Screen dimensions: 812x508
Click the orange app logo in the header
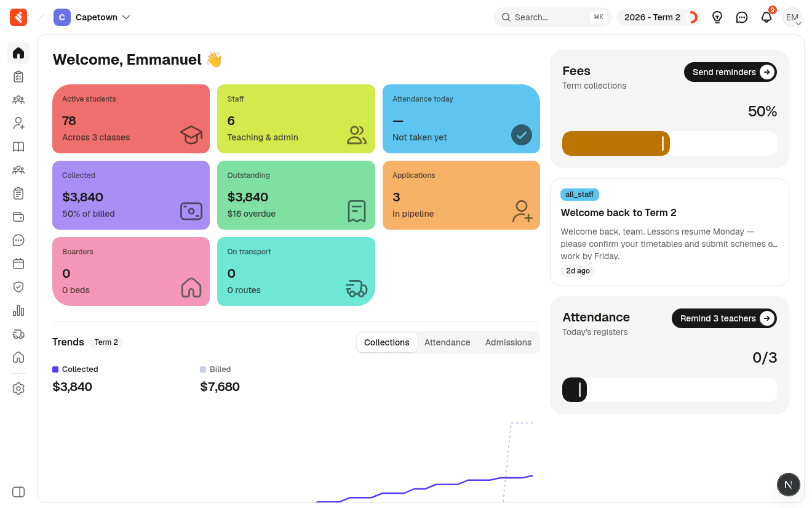[x=18, y=17]
